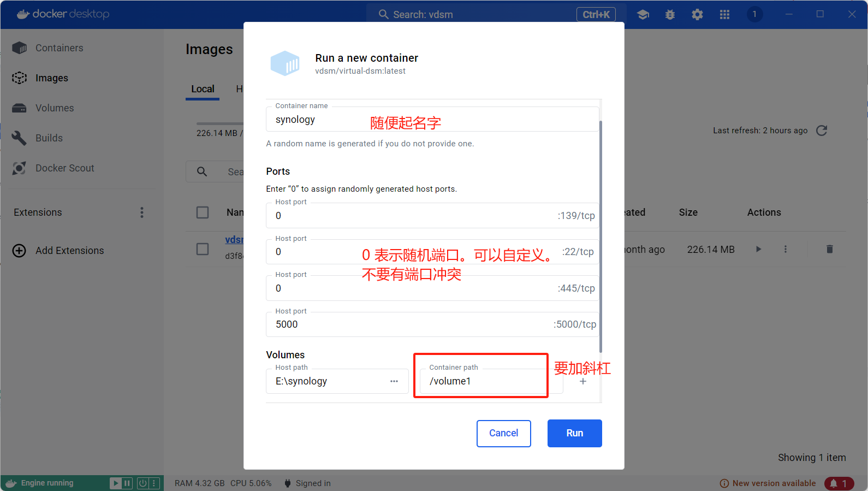
Task: Click the Signed in status
Action: tap(308, 483)
